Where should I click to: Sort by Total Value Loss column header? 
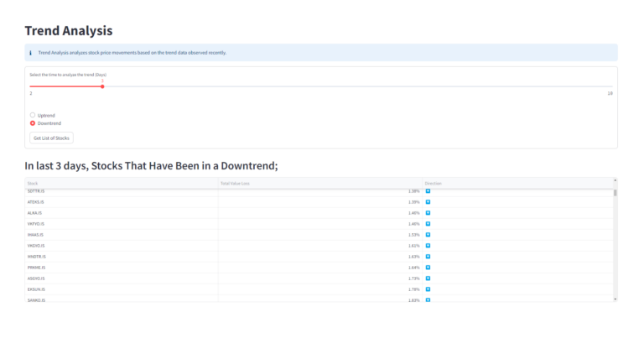[x=319, y=183]
